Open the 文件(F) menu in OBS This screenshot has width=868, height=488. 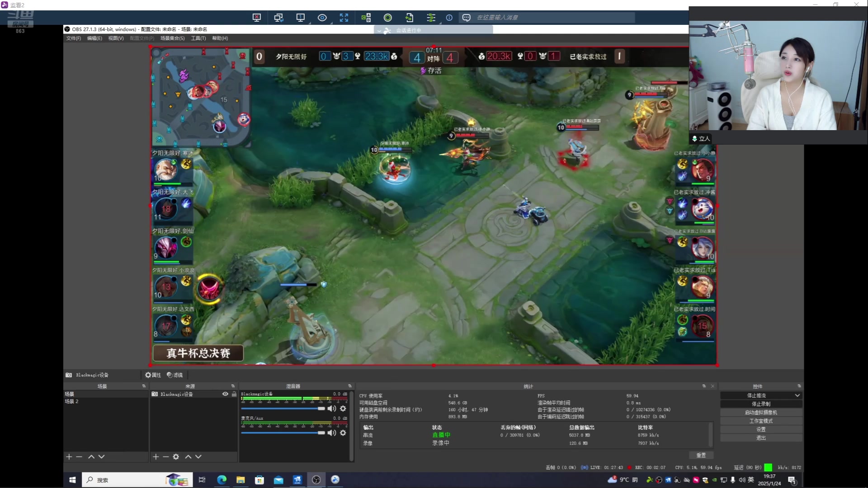[x=74, y=38]
